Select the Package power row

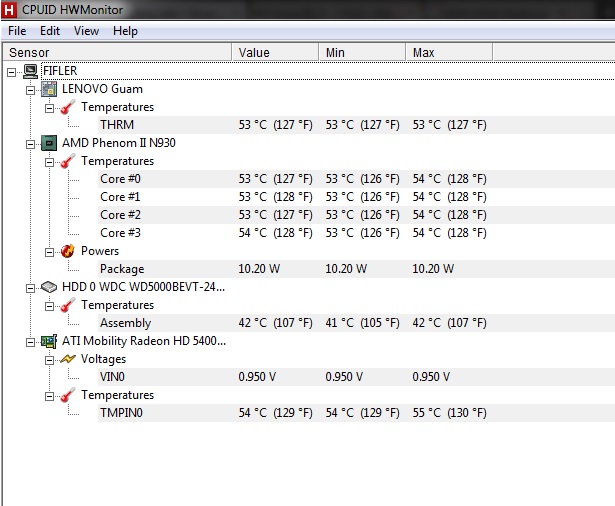pos(356,269)
